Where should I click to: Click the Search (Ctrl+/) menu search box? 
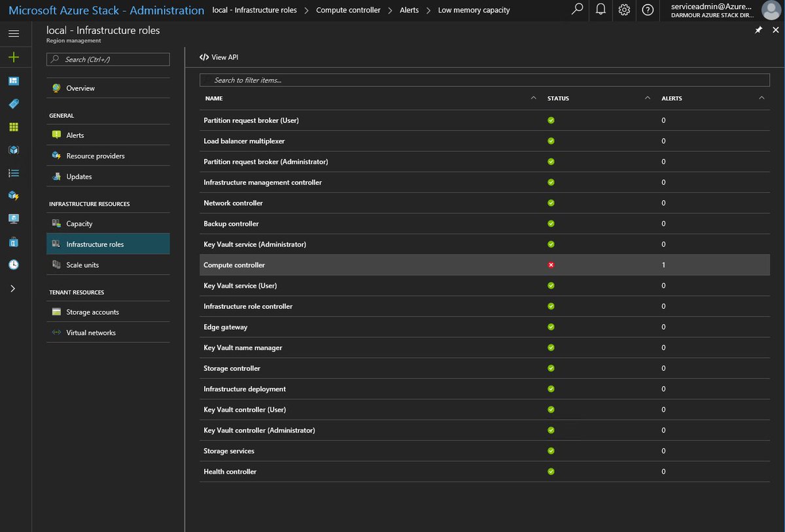(108, 60)
